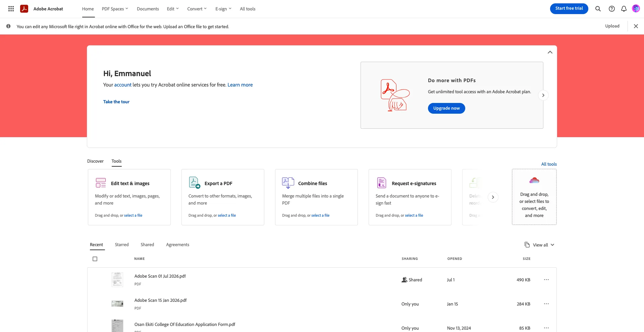The width and height of the screenshot is (644, 332).
Task: Click the file name Adobe Scan 15 Jan 2026.pdf
Action: click(x=160, y=300)
